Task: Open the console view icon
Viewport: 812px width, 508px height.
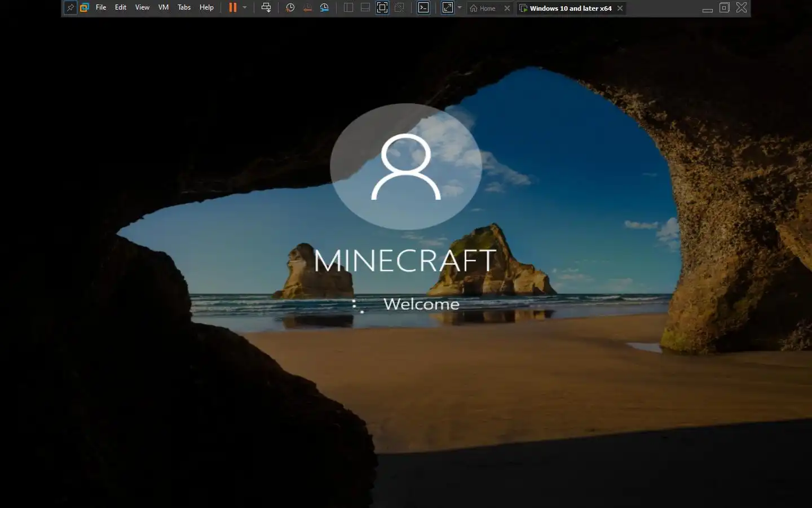Action: [x=423, y=8]
